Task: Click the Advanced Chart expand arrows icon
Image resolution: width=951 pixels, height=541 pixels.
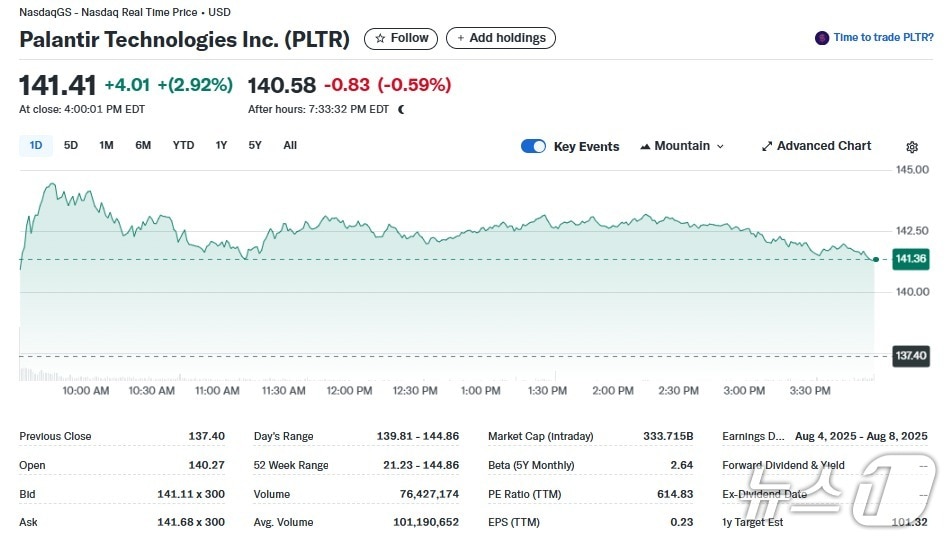Action: tap(767, 146)
